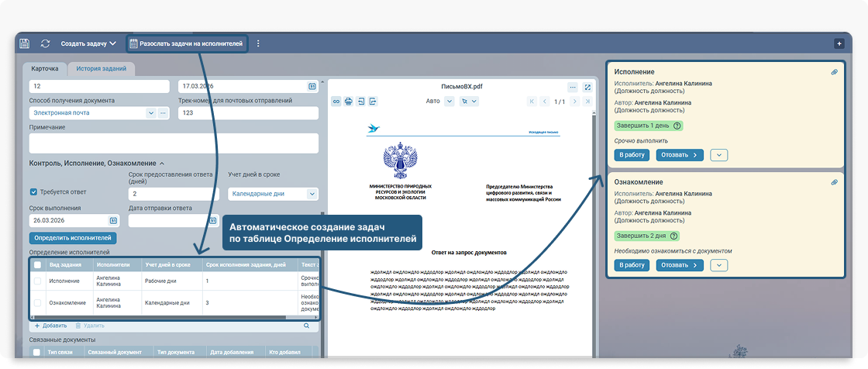Open Создать задачу dropdown
The height and width of the screenshot is (369, 868).
pyautogui.click(x=88, y=43)
